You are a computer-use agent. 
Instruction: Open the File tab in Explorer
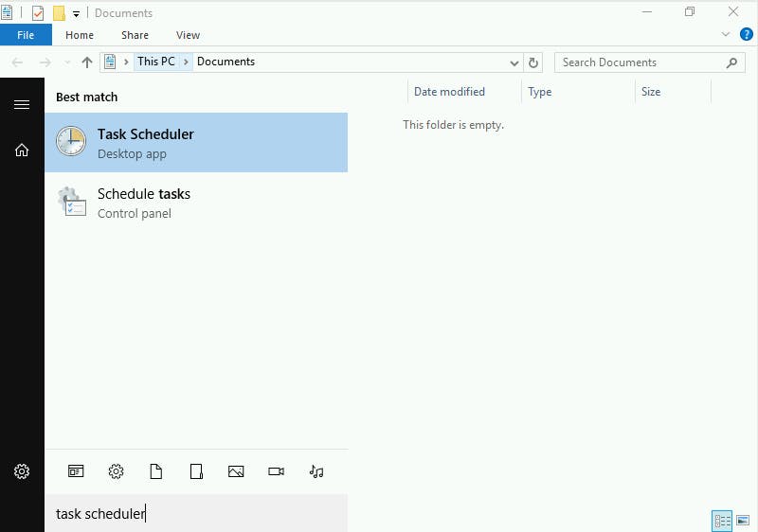[26, 35]
